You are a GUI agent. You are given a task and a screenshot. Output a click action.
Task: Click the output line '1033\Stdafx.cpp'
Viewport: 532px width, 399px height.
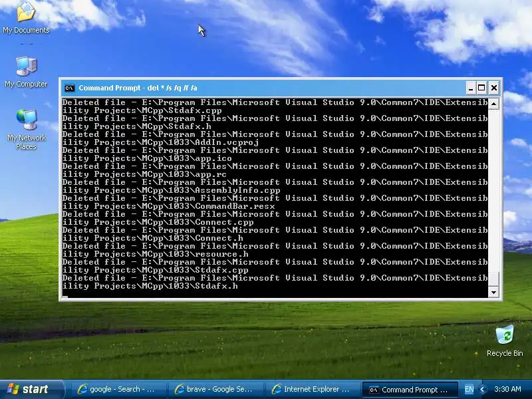(x=156, y=270)
